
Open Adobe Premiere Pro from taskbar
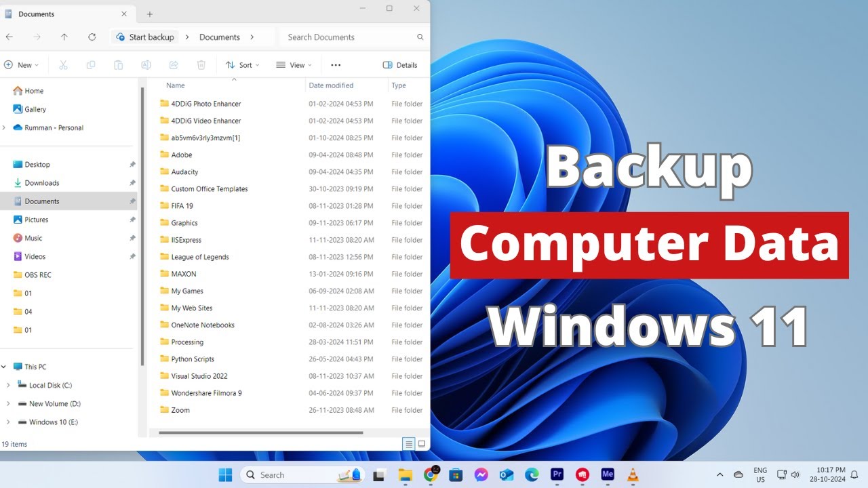coord(557,475)
